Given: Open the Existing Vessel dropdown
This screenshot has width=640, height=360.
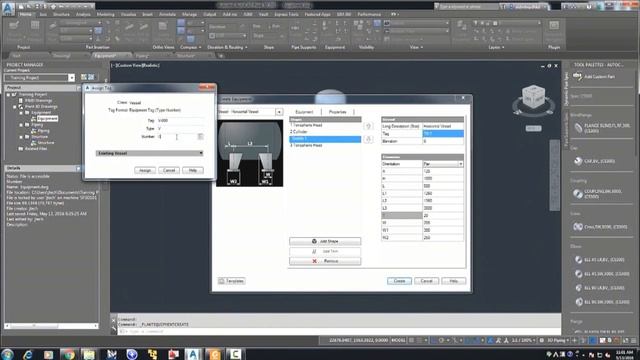Looking at the screenshot, I should pyautogui.click(x=149, y=153).
